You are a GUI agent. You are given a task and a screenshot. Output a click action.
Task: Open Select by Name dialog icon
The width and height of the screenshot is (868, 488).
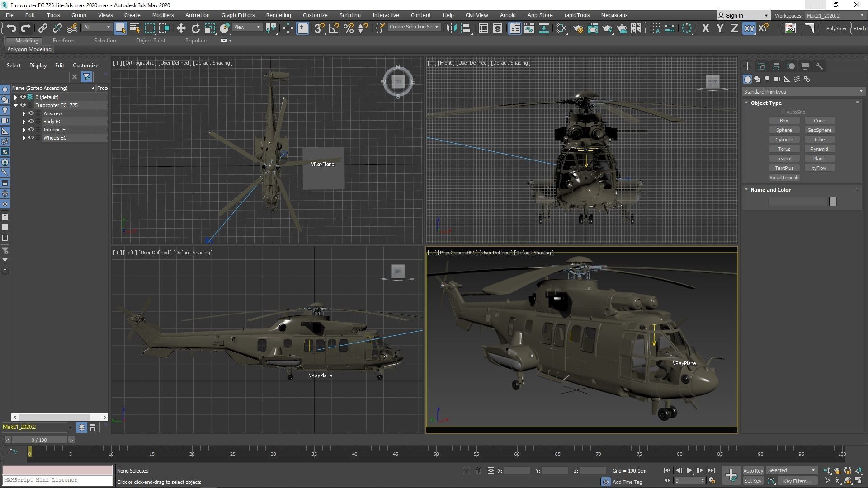click(x=135, y=28)
